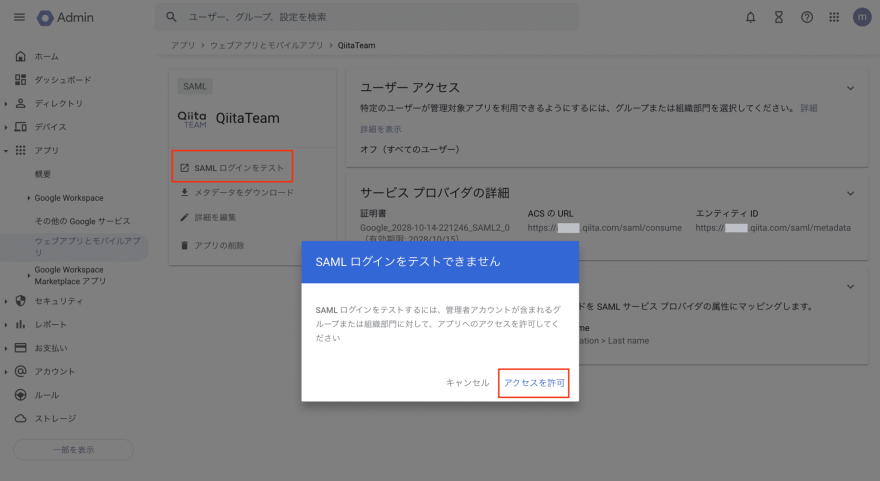Click the apps grid icon in sidebar
The height and width of the screenshot is (481, 880).
[x=21, y=150]
